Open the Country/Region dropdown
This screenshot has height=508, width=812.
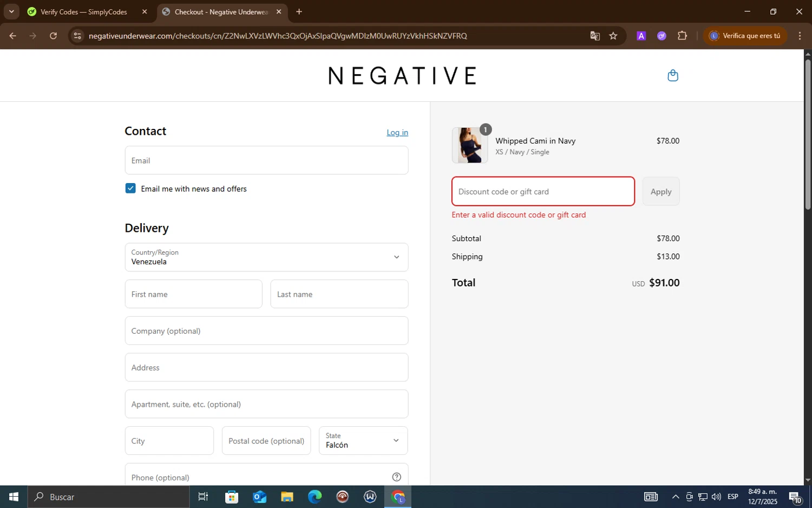266,257
